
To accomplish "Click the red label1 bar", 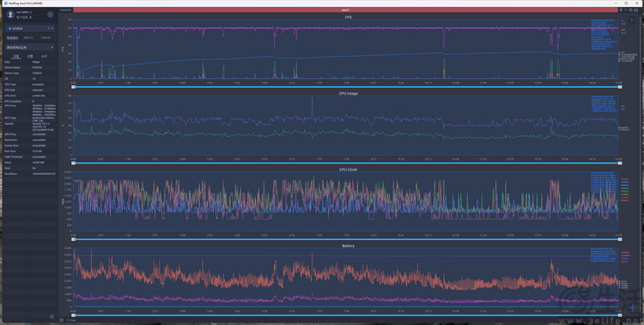I will tap(345, 9).
